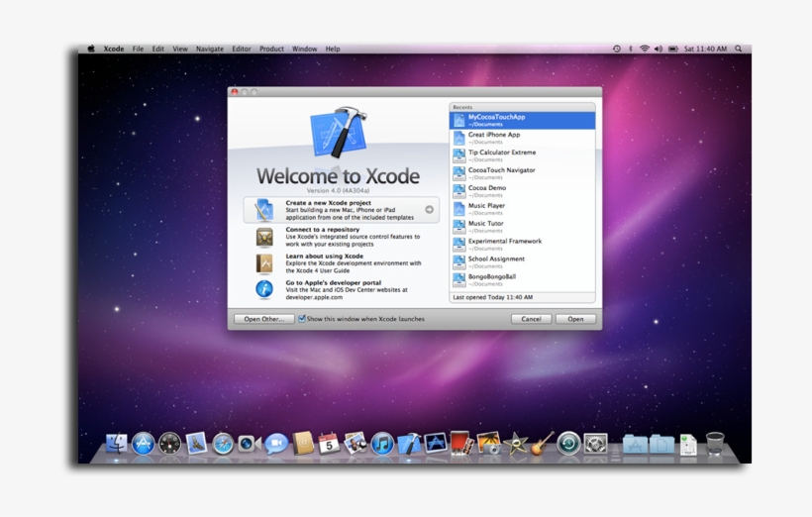Open Spotlight search in the menu bar
Image resolution: width=812 pixels, height=517 pixels.
[738, 49]
